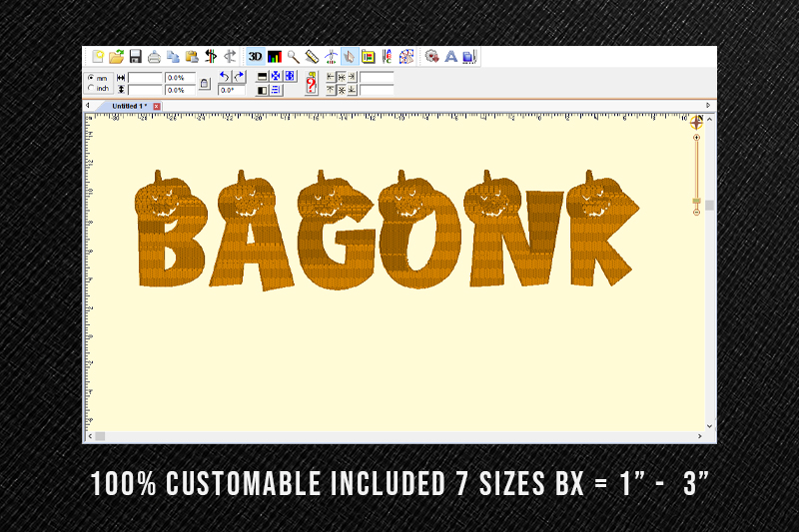Open help with red question mark

312,83
